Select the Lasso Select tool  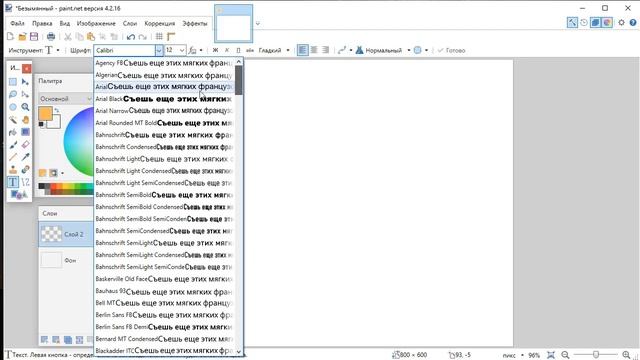[x=13, y=95]
